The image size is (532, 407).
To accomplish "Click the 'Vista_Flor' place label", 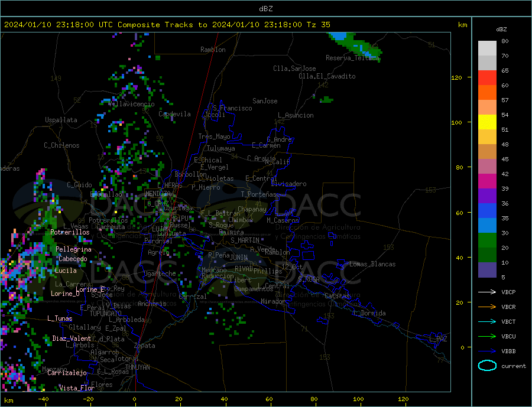I will click(77, 388).
